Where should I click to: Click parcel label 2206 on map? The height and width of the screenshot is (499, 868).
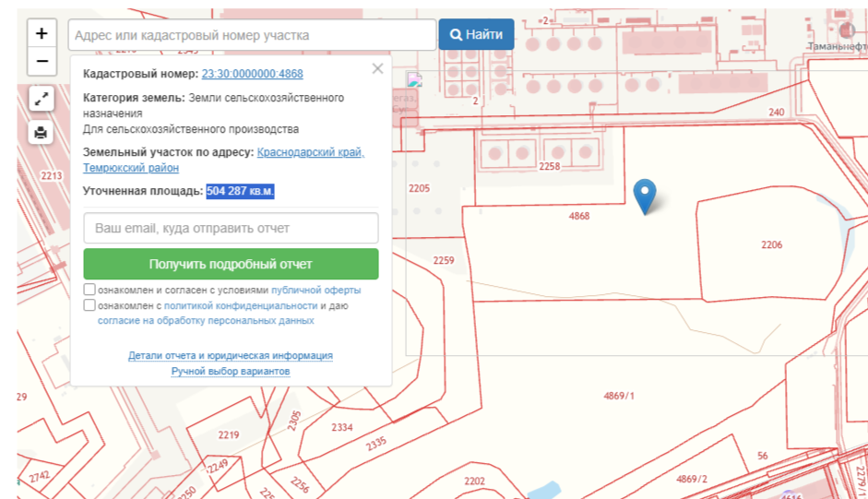[x=772, y=244]
